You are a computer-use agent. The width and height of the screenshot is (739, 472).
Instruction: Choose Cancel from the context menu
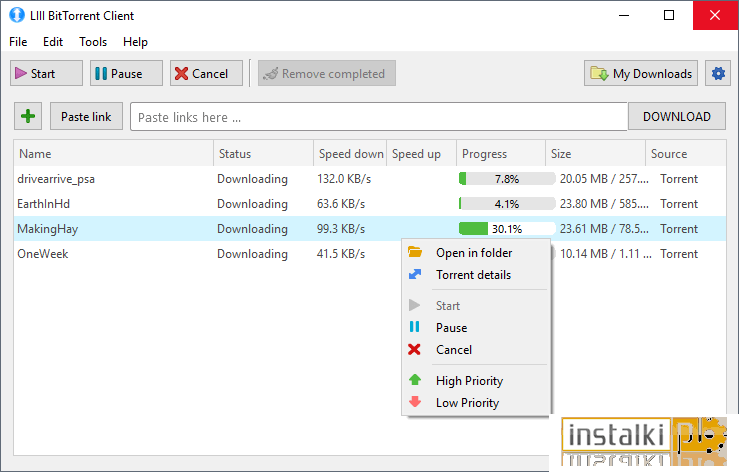[x=476, y=350]
